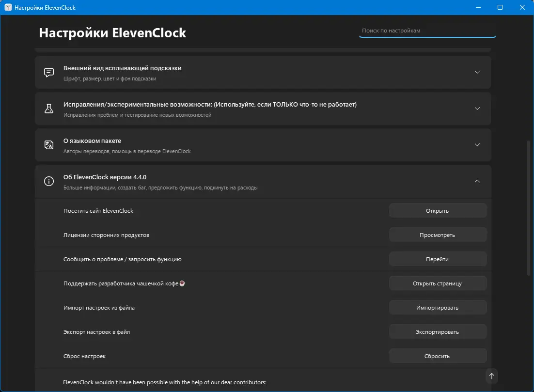Click Открыть страницу to support developer

438,283
